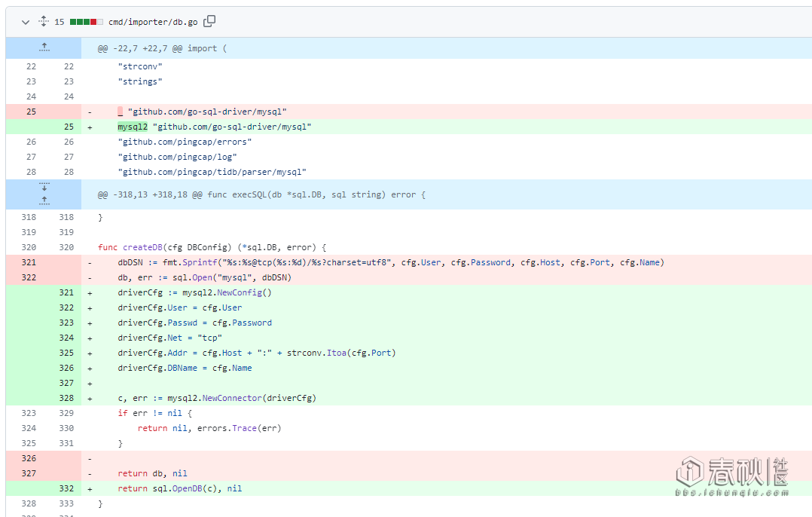
Task: Click added line 'driverCfg.Net = "tcp"'
Action: coord(170,337)
